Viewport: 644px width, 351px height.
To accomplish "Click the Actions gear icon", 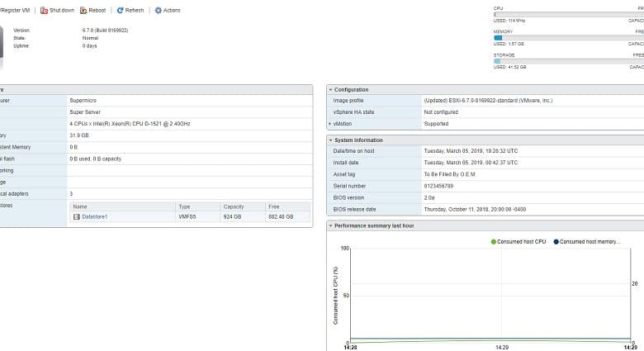I will (x=159, y=10).
